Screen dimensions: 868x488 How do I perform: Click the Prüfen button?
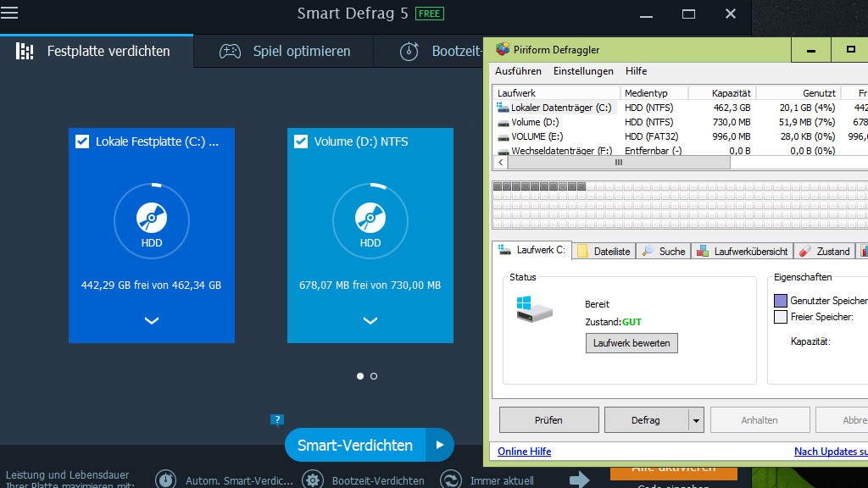[x=548, y=420]
